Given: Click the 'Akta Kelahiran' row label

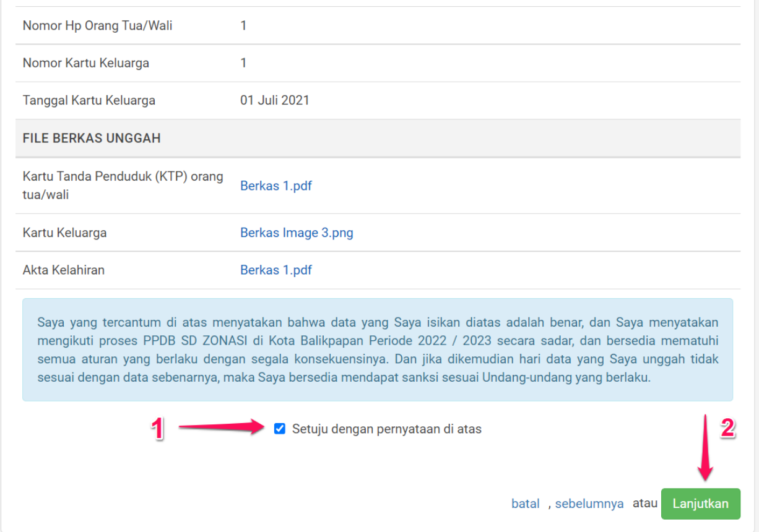Looking at the screenshot, I should [63, 270].
